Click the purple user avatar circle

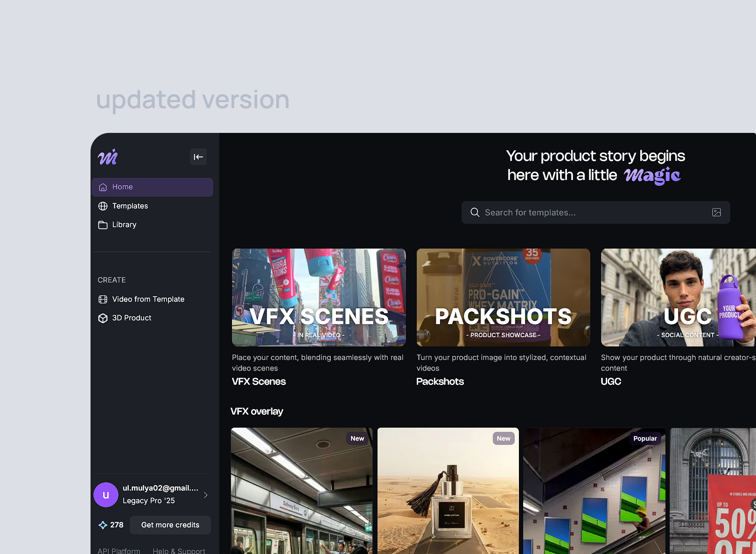[x=106, y=495]
